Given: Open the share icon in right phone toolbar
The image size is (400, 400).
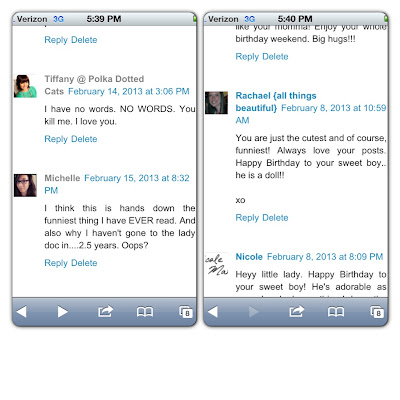Looking at the screenshot, I should coord(297,311).
